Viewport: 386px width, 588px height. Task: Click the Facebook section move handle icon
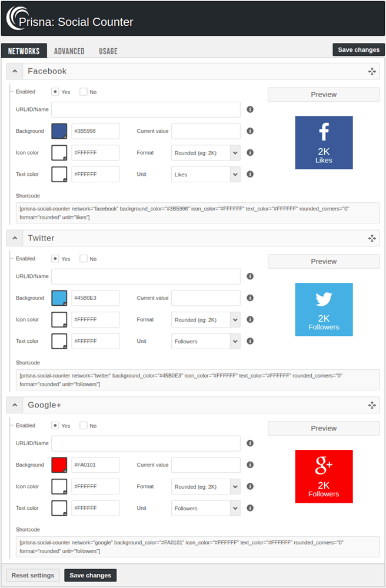pos(372,71)
